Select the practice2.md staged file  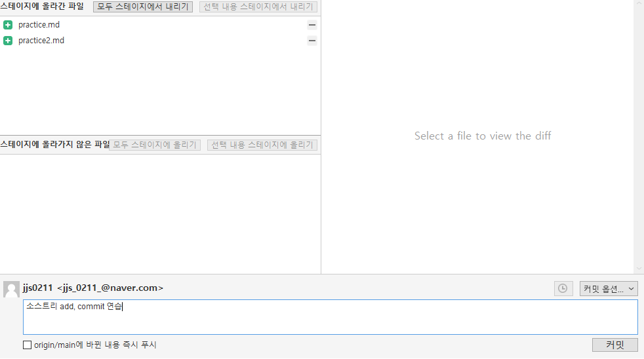(41, 41)
